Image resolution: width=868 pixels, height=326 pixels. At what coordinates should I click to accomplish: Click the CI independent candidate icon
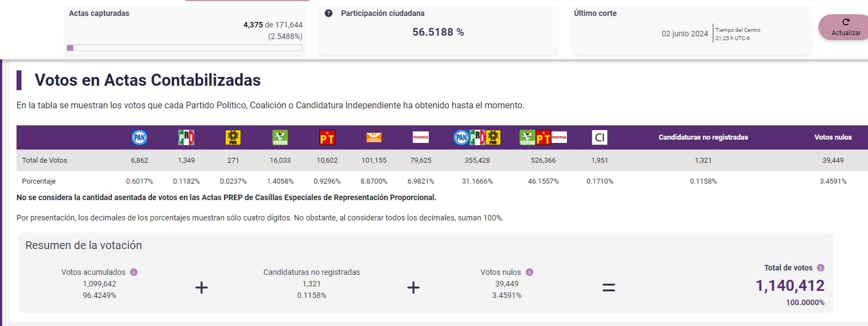599,137
